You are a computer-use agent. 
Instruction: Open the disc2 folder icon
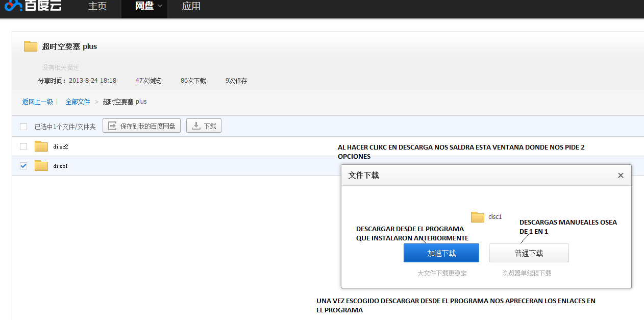41,146
